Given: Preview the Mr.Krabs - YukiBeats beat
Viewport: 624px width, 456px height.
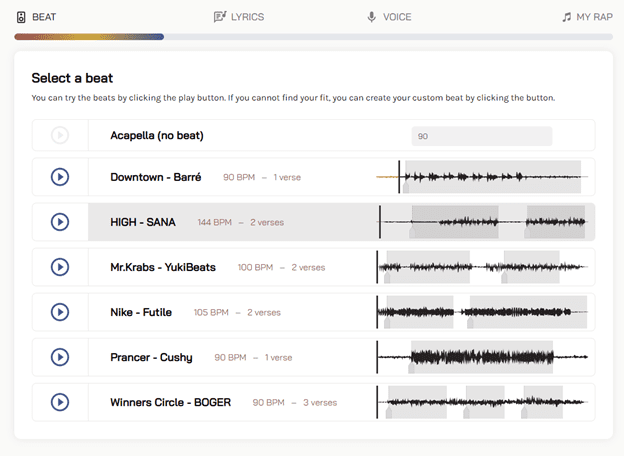Looking at the screenshot, I should tap(60, 267).
